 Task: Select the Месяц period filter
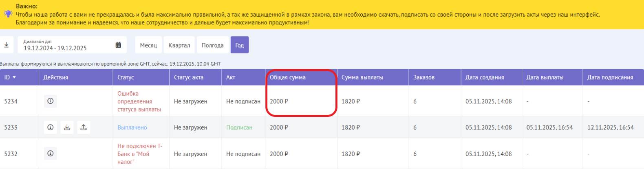point(148,45)
